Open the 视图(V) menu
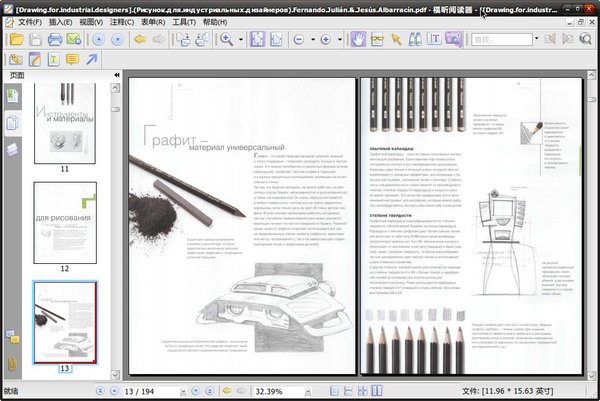The width and height of the screenshot is (600, 401). point(91,20)
